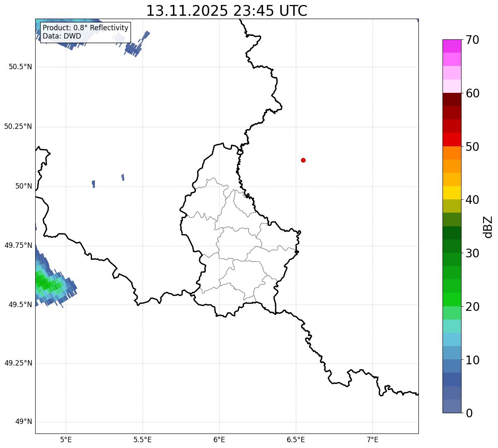The height and width of the screenshot is (448, 498).
Task: Click the 'Data: DWD' text
Action: click(62, 36)
